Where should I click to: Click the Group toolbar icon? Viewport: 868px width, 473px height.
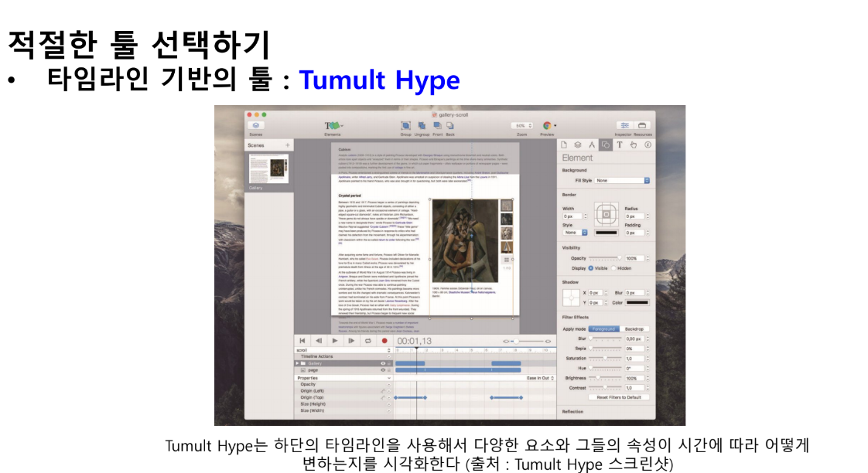coord(406,126)
